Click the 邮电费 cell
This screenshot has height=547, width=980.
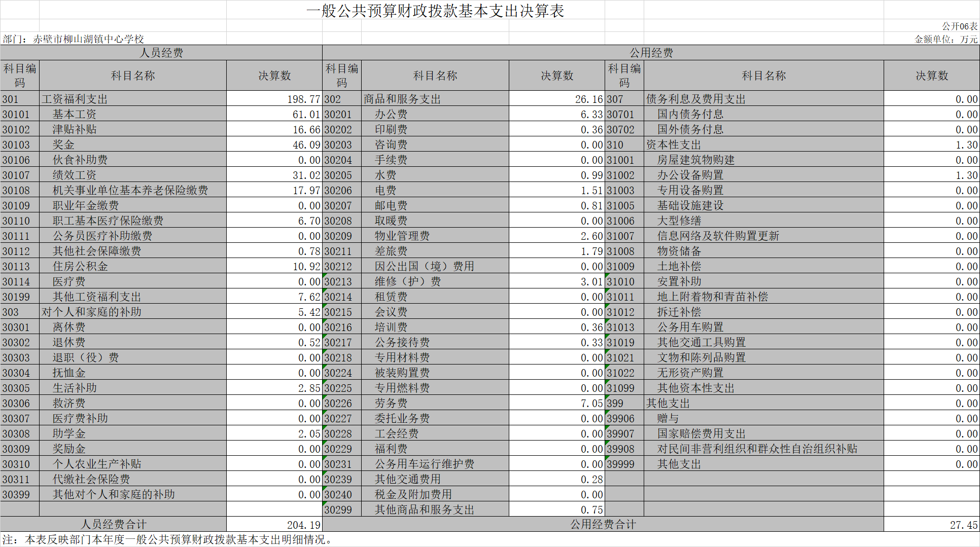[435, 205]
